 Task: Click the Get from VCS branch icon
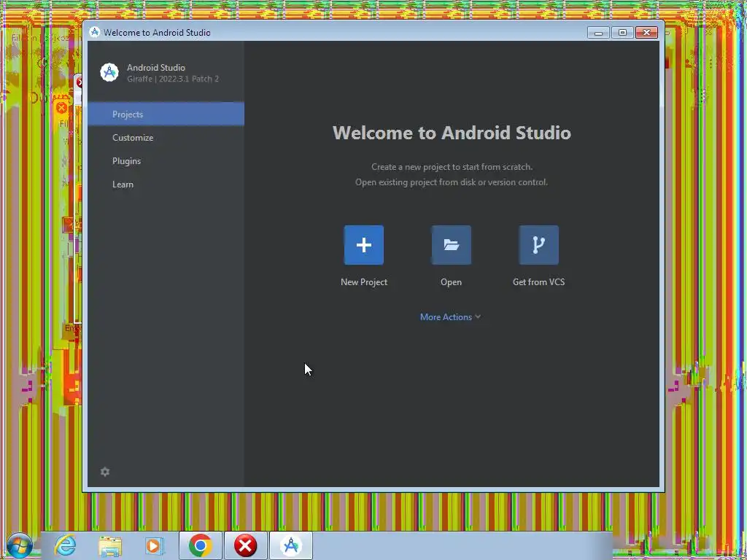539,245
